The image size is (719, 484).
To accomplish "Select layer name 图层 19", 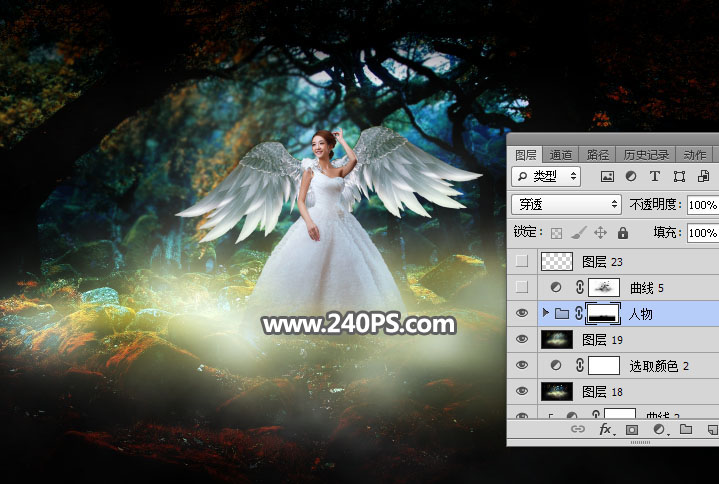I will point(602,340).
